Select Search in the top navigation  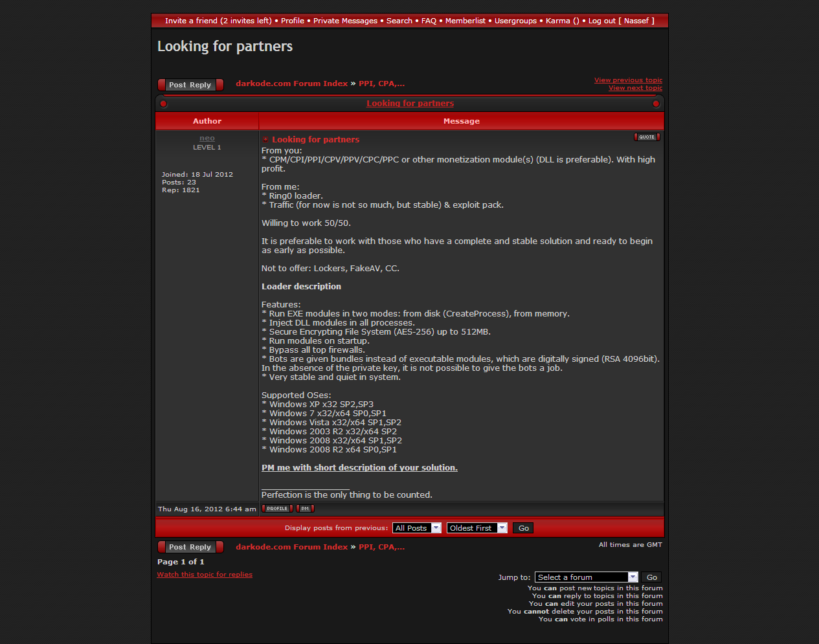399,21
